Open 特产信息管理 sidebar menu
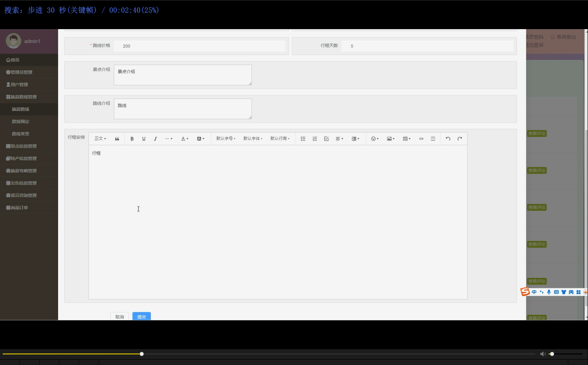The width and height of the screenshot is (588, 365). coord(29,158)
